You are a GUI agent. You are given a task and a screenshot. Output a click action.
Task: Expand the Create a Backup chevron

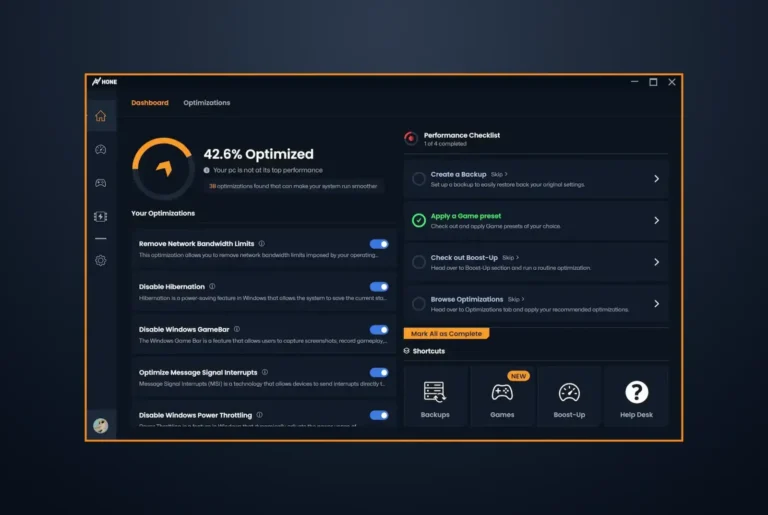click(x=656, y=179)
